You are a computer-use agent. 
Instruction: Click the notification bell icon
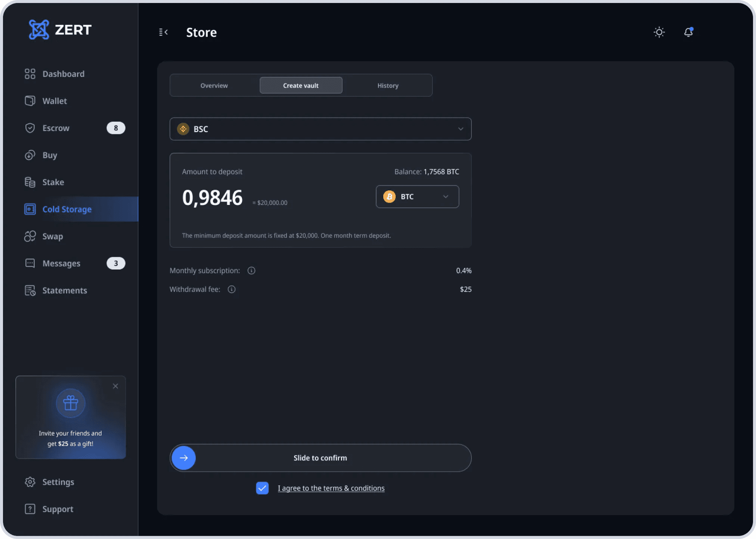pyautogui.click(x=688, y=32)
